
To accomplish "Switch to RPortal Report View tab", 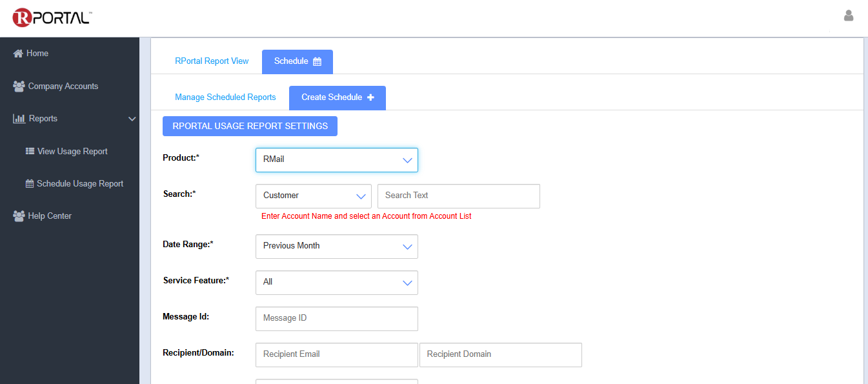I will point(212,61).
